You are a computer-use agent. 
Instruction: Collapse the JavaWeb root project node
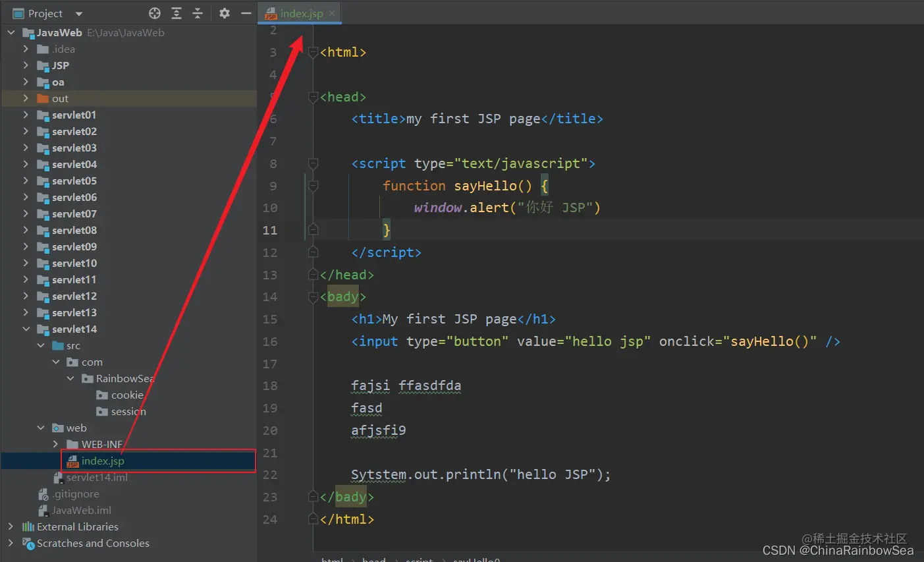(11, 32)
